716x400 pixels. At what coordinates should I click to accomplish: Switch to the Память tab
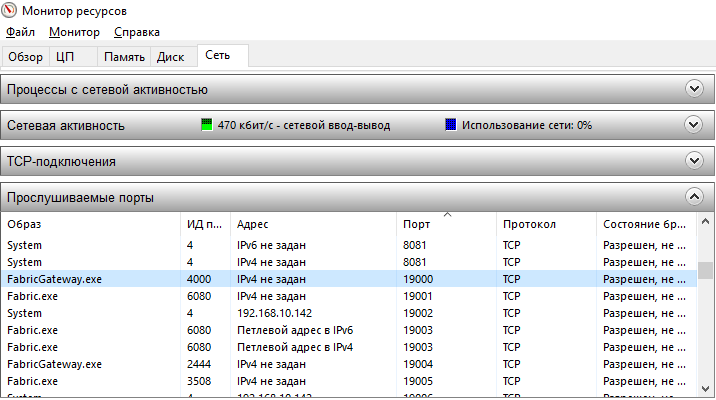pyautogui.click(x=124, y=57)
